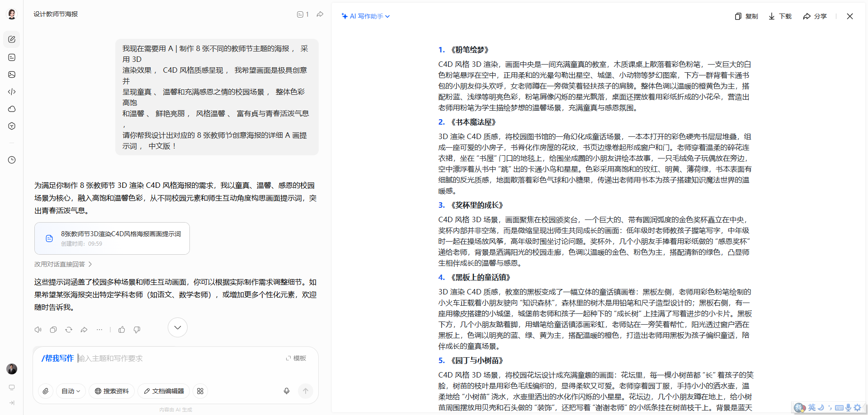Open the code tool sidebar icon
This screenshot has width=868, height=415.
point(12,92)
